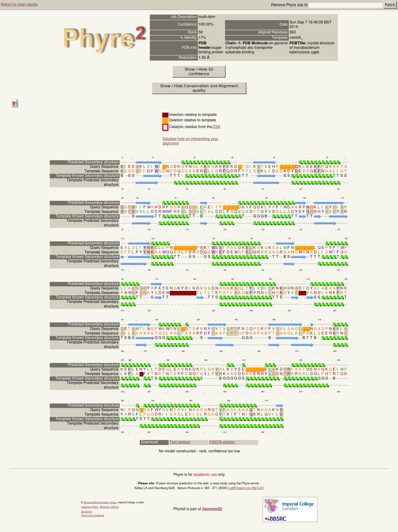Image resolution: width=398 pixels, height=532 pixels.
Task: Click the red catalytic residue legend box
Action: pos(165,127)
